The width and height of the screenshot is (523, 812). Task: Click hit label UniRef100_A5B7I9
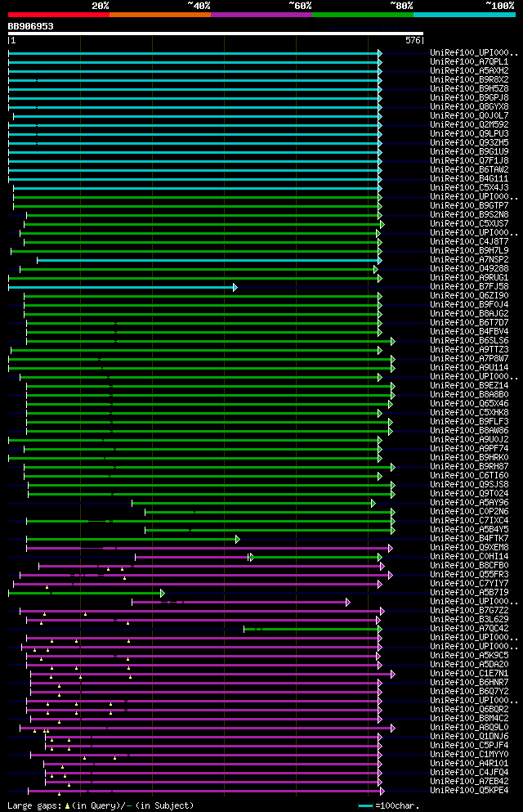469,592
